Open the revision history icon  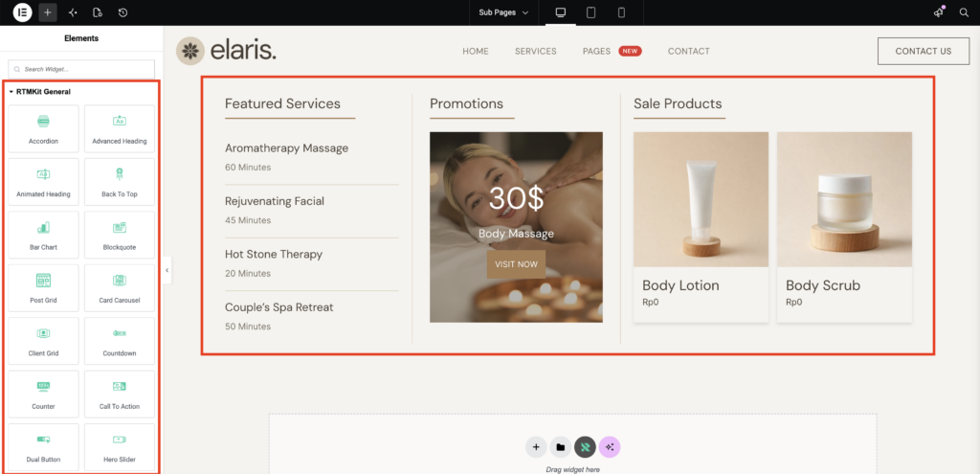click(123, 12)
